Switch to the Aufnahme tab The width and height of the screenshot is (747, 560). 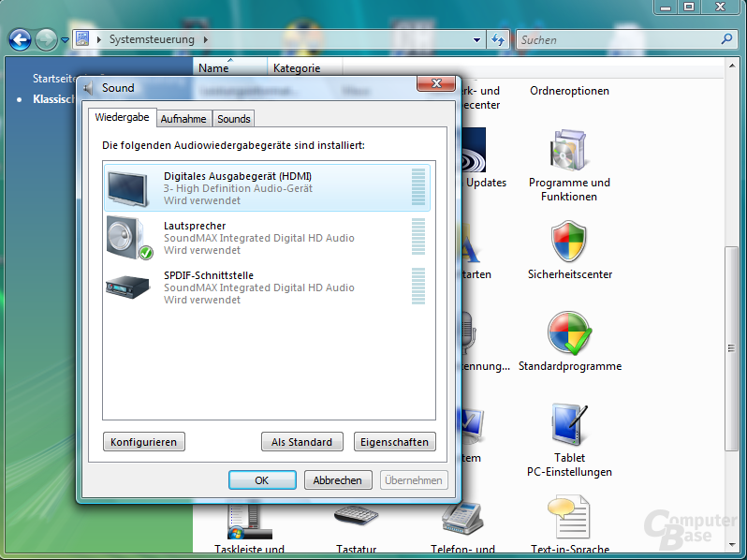(x=183, y=119)
